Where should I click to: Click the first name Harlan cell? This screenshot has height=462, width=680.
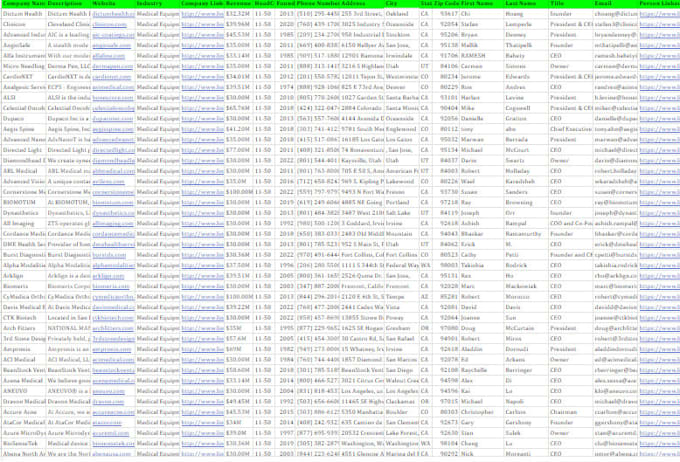[482, 98]
